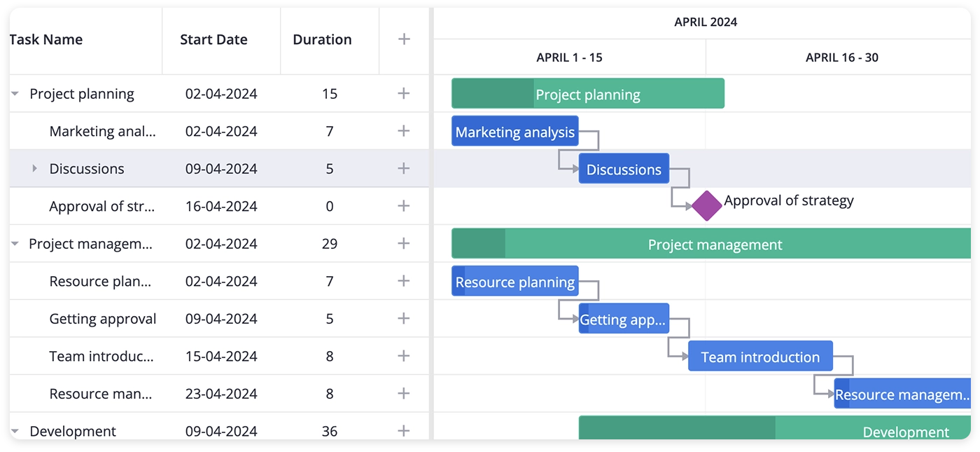This screenshot has height=452, width=980.
Task: Select the Resource managem.. task bar
Action: coord(902,393)
